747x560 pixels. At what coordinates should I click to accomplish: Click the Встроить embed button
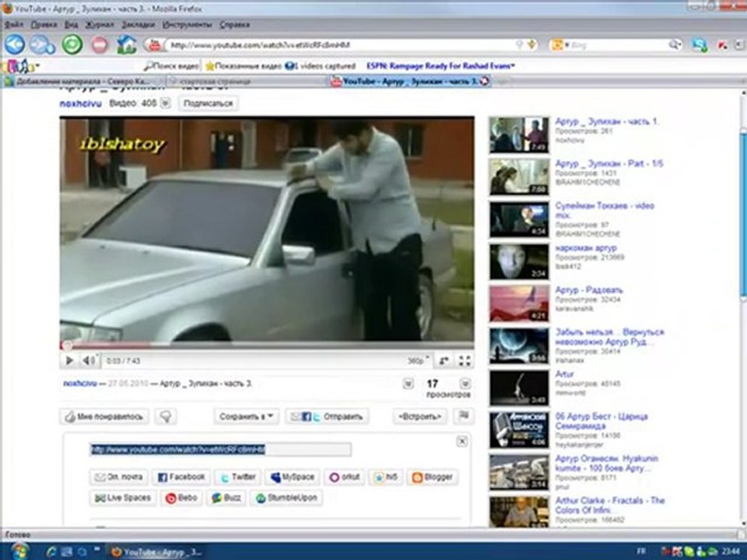(419, 417)
